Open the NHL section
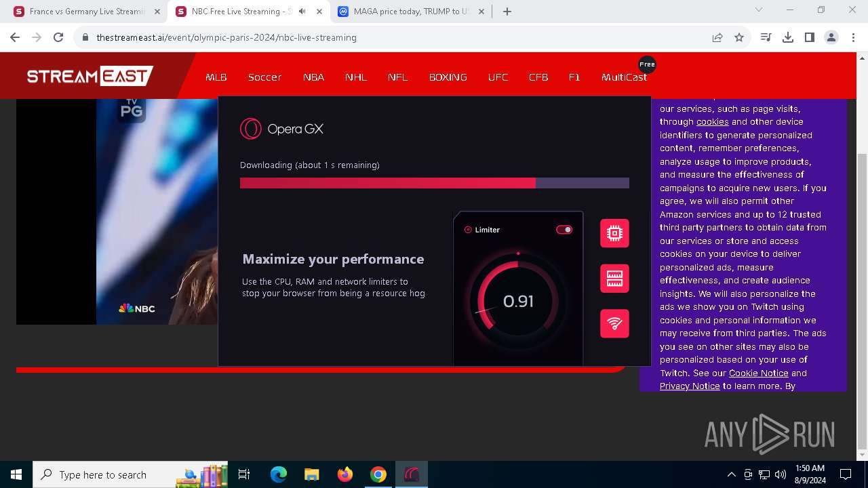Image resolution: width=868 pixels, height=488 pixels. pos(356,77)
